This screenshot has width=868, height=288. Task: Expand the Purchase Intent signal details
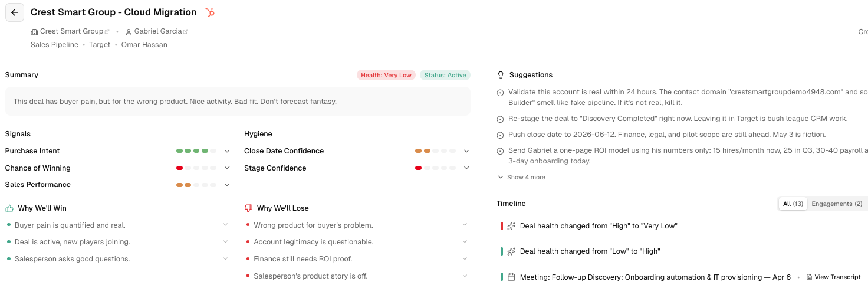point(227,151)
